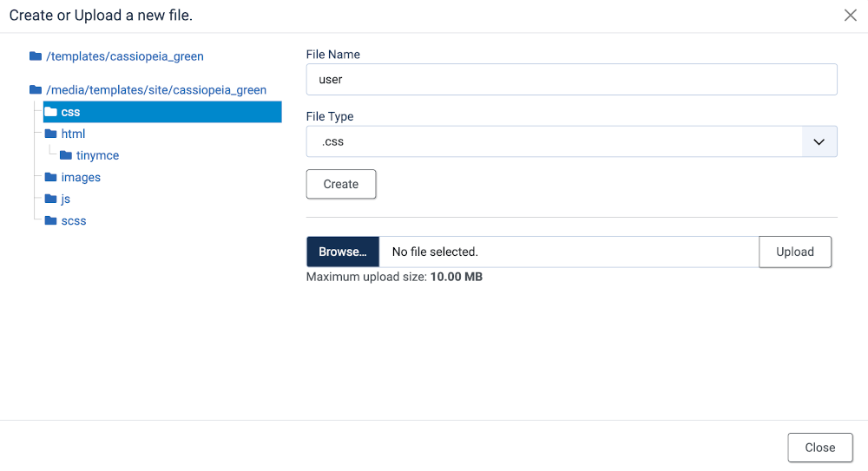
Task: Pick the scss folder
Action: click(x=74, y=220)
